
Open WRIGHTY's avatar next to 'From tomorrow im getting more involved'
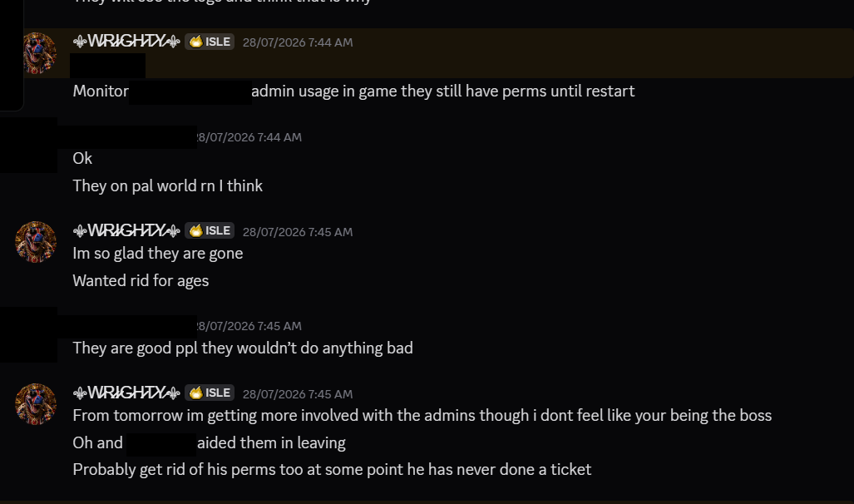(x=36, y=403)
